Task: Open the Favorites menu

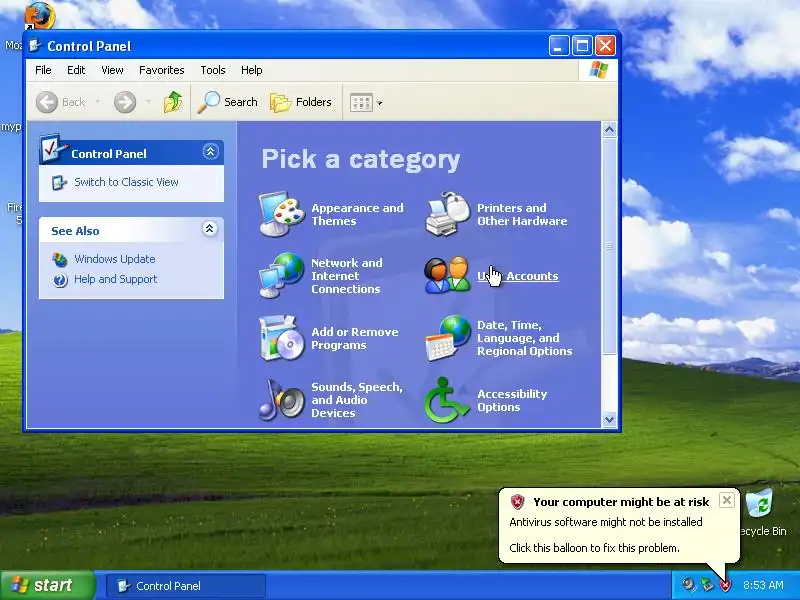Action: pos(162,70)
